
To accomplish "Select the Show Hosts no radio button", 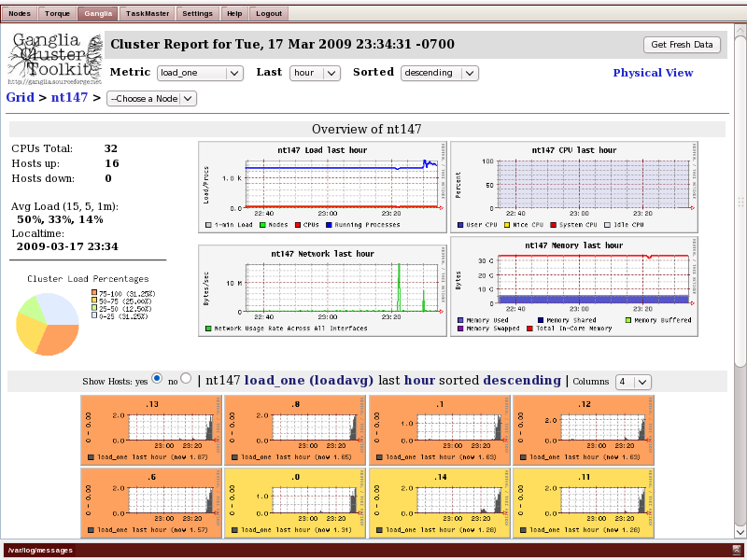I will click(186, 379).
